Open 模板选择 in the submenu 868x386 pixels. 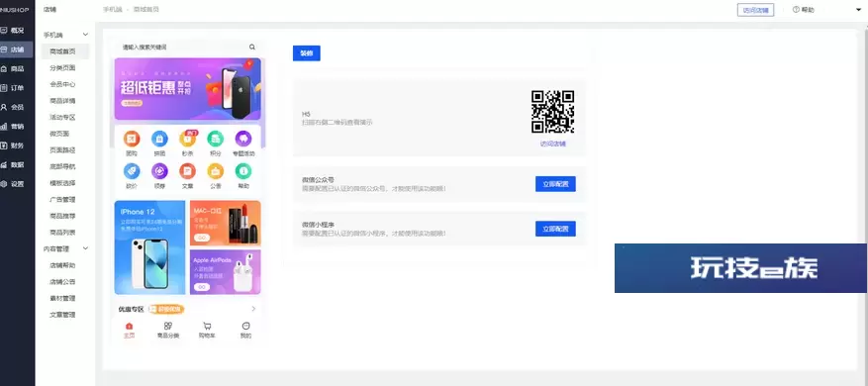(x=63, y=183)
